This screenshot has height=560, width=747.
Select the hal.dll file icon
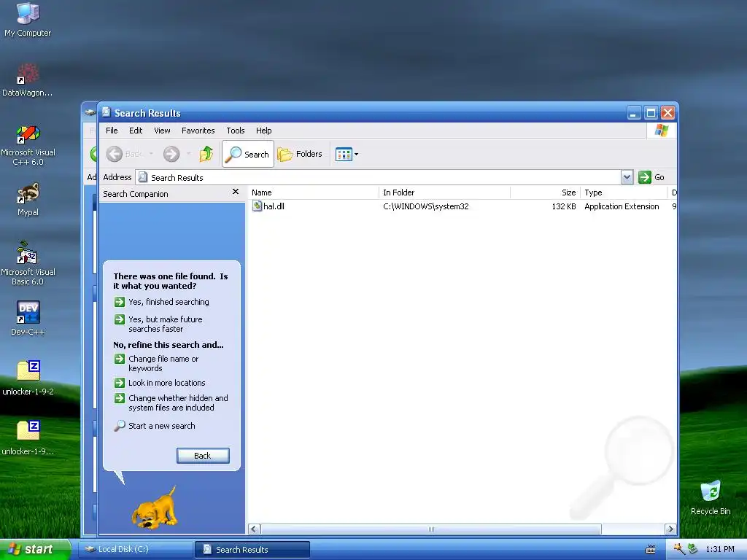tap(258, 206)
